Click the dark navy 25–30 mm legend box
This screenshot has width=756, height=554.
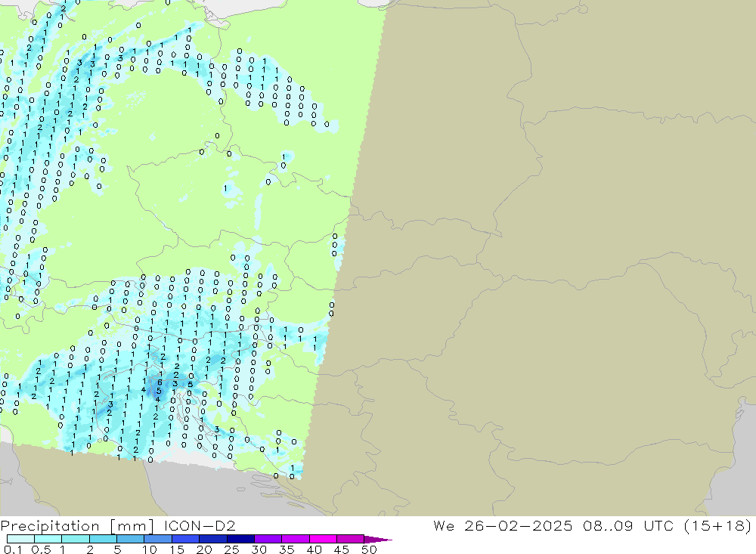[x=240, y=539]
